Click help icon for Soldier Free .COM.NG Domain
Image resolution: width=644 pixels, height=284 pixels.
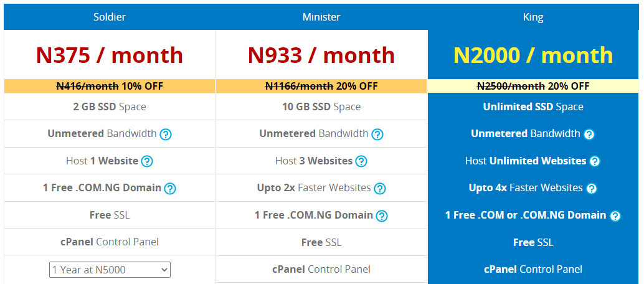pos(170,189)
